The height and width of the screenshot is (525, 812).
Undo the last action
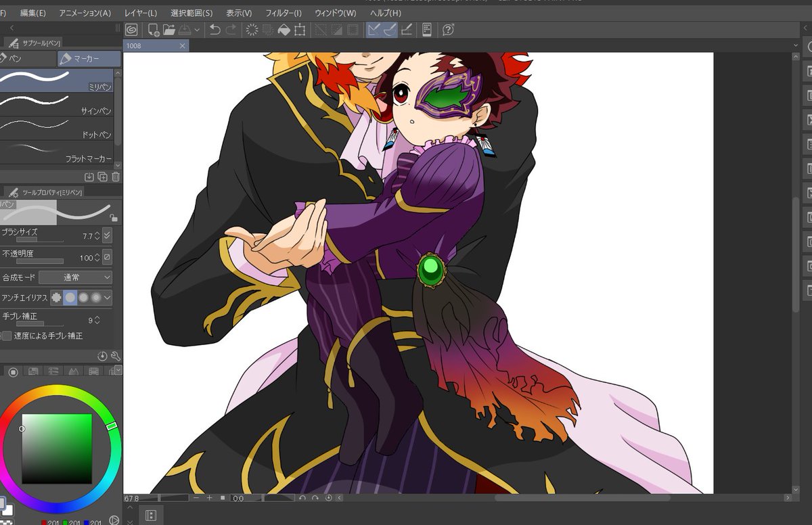(x=215, y=30)
